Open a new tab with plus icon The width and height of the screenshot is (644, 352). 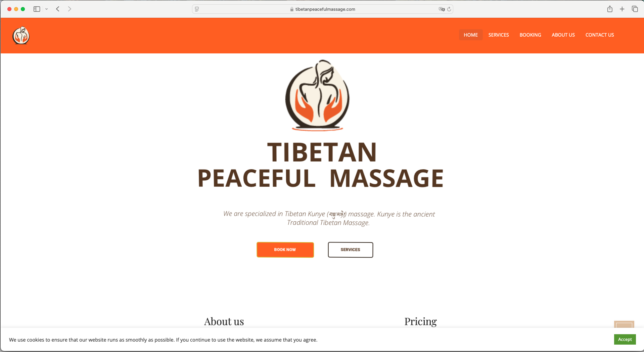(x=622, y=9)
